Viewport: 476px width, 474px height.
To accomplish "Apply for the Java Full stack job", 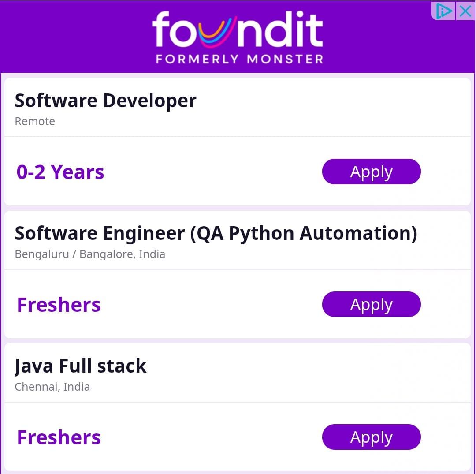I will point(371,437).
